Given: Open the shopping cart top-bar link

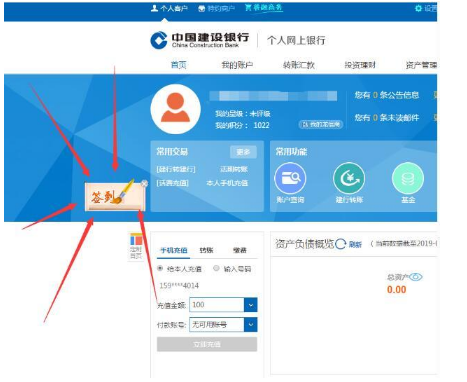Looking at the screenshot, I should 264,7.
